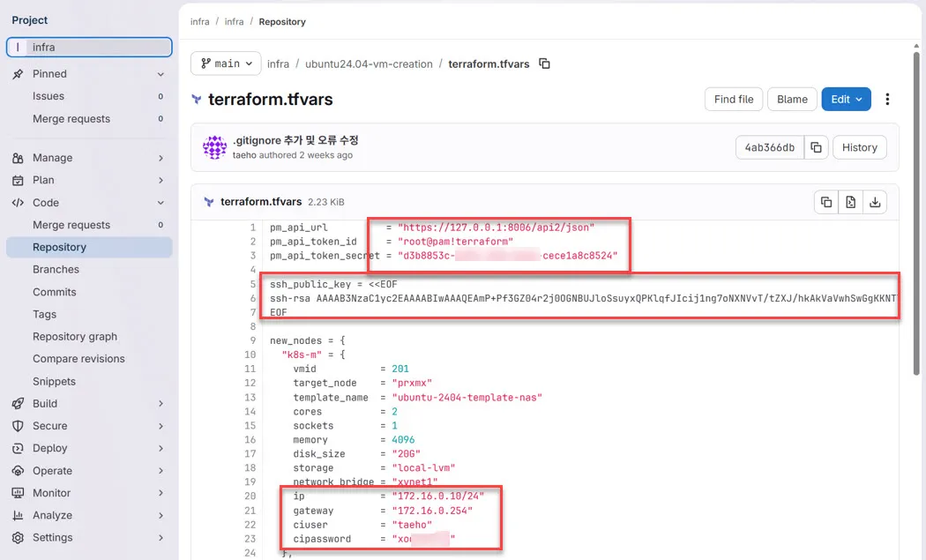
Task: Click the Plan calendar icon
Action: (x=18, y=180)
